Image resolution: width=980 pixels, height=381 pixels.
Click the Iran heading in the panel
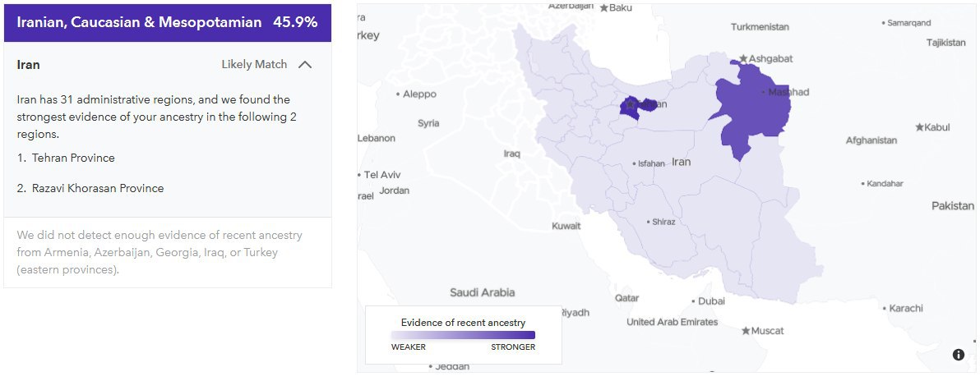click(x=28, y=64)
